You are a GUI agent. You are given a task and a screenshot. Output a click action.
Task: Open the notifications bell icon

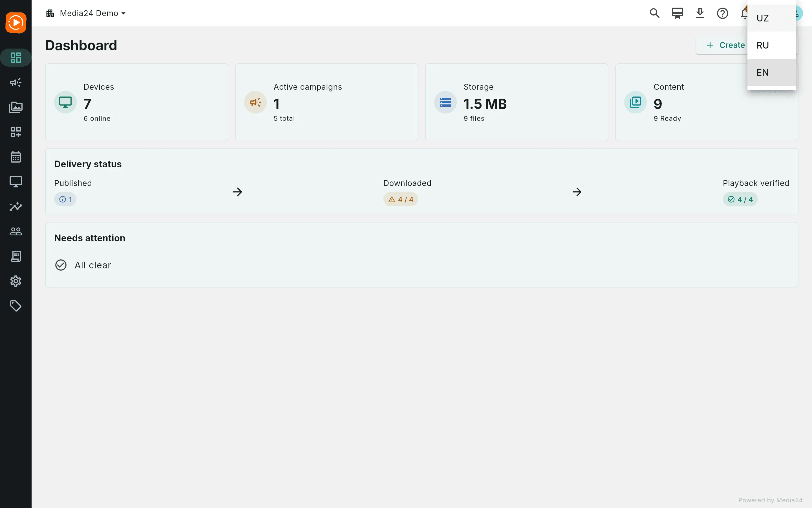click(x=744, y=13)
